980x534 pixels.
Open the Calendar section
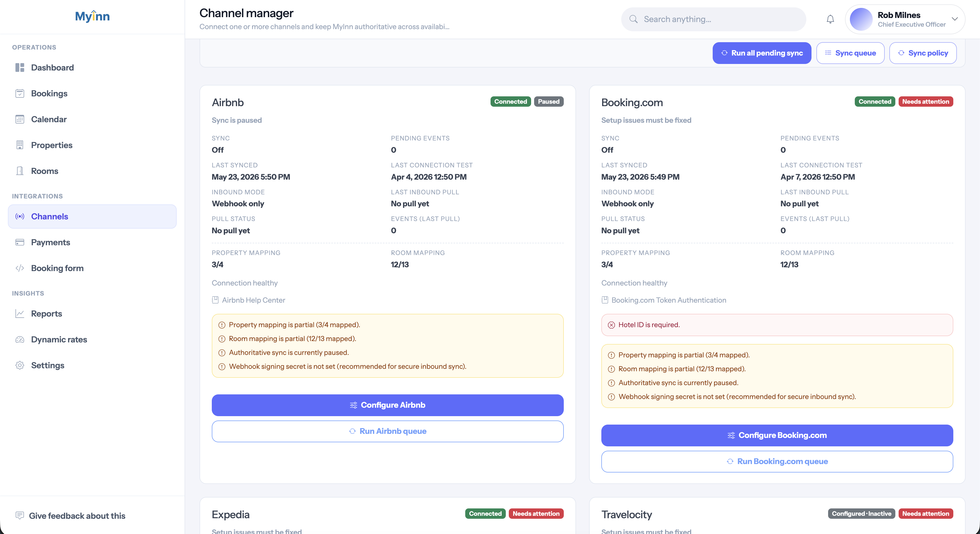(92, 119)
